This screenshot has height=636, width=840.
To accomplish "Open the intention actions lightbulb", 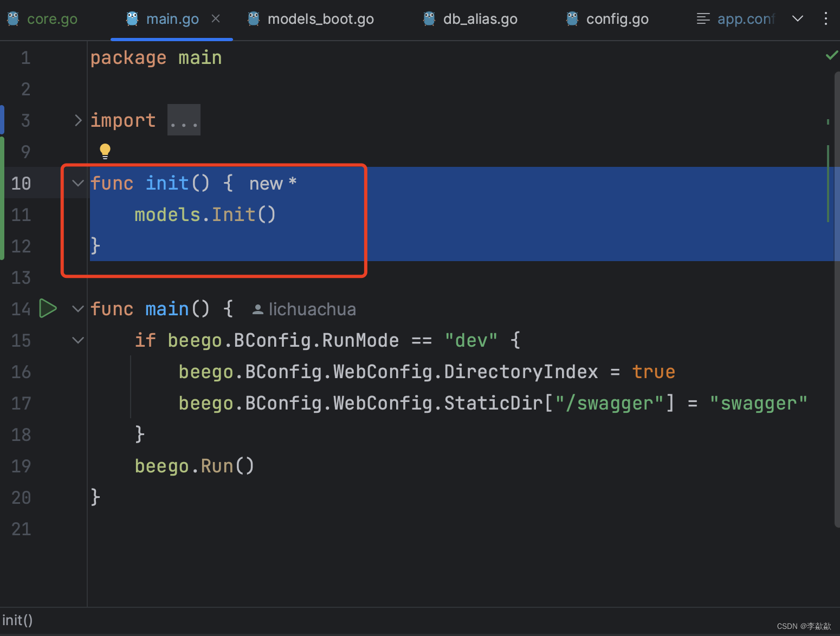I will click(104, 151).
